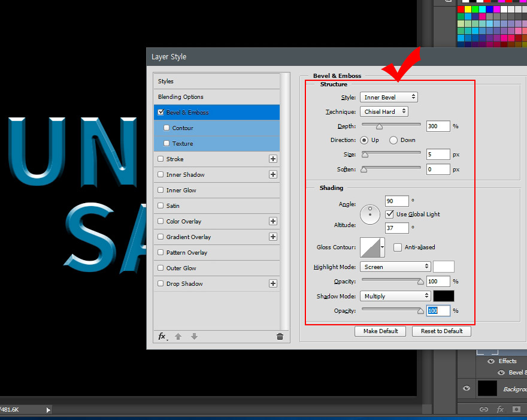Viewport: 527px width, 420px height.
Task: Click the Soften slider handle
Action: coord(364,170)
